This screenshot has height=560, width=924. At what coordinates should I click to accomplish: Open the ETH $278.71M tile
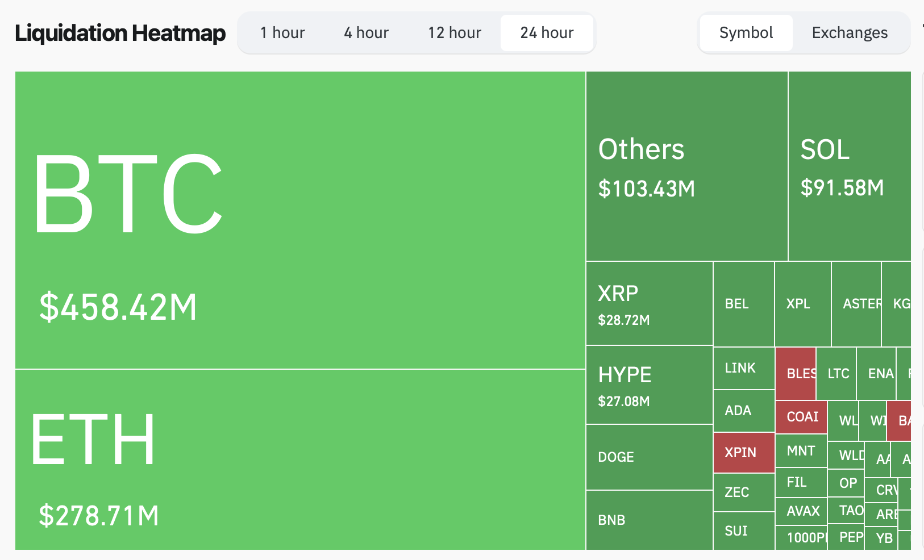point(300,459)
